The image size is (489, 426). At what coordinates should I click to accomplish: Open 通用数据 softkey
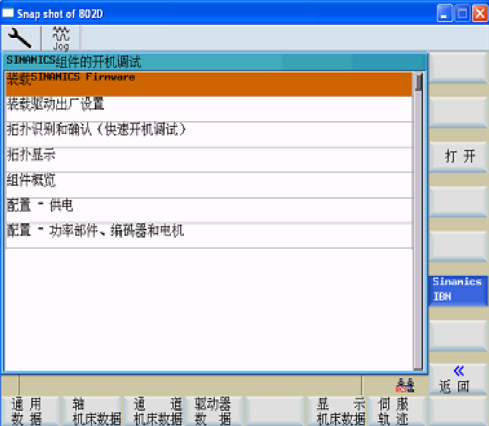[x=30, y=411]
